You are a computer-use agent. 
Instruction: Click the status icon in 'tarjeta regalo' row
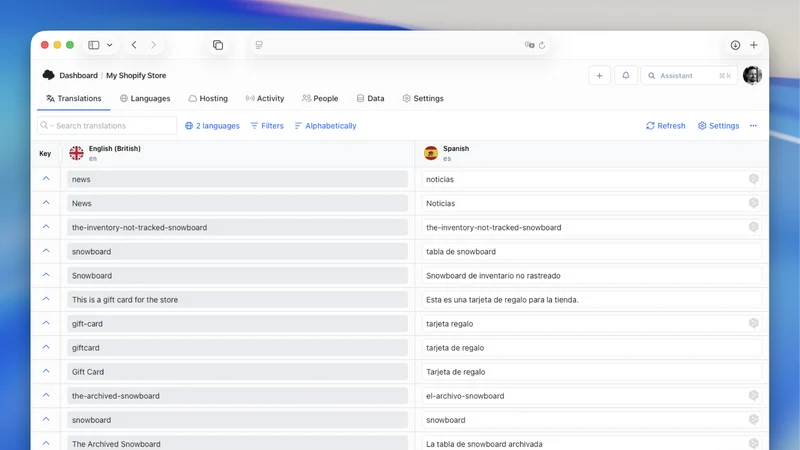pyautogui.click(x=754, y=323)
